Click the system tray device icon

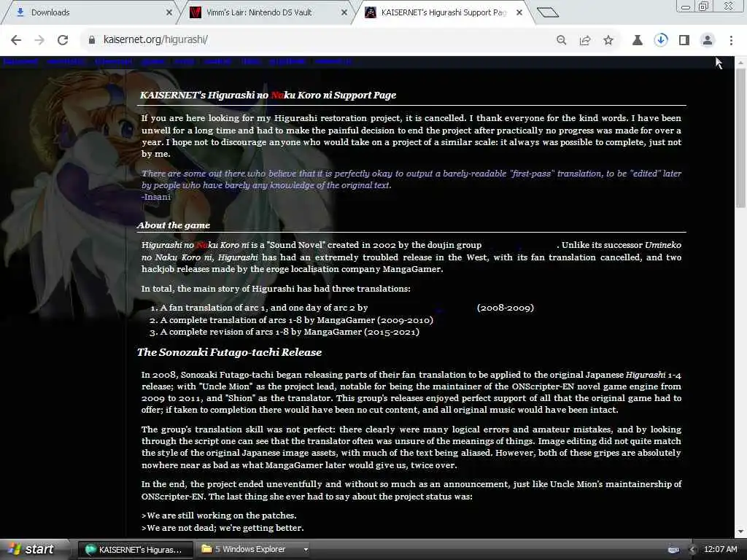point(673,550)
